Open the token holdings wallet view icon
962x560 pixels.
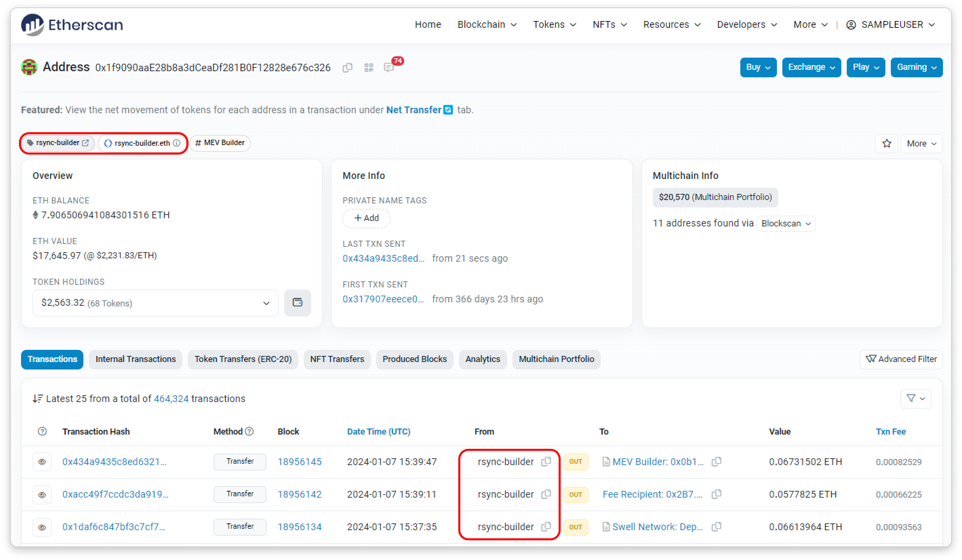click(x=297, y=303)
